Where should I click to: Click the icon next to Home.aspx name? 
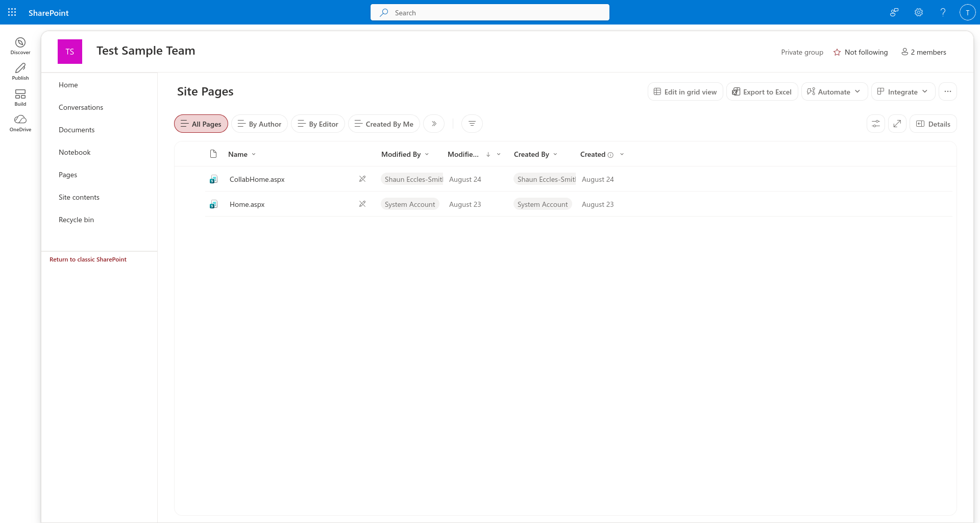click(x=362, y=204)
